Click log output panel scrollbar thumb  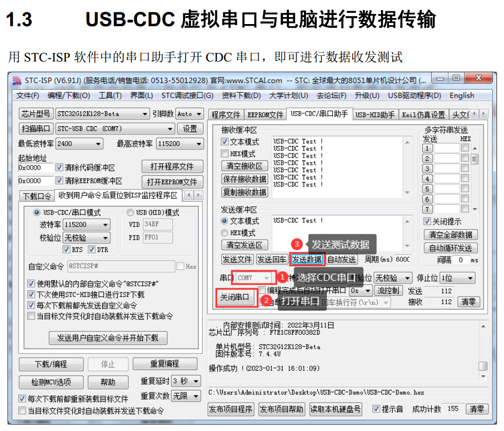483,366
